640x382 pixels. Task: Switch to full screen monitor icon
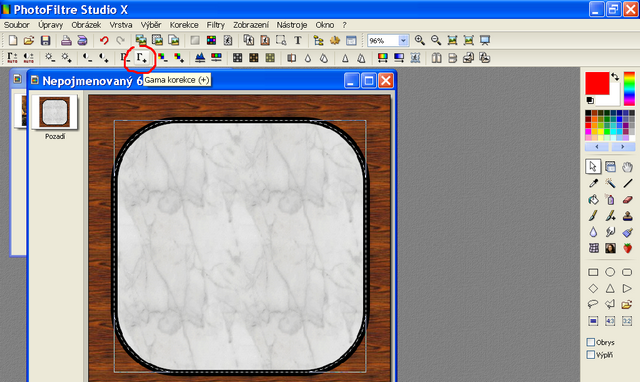tap(484, 40)
